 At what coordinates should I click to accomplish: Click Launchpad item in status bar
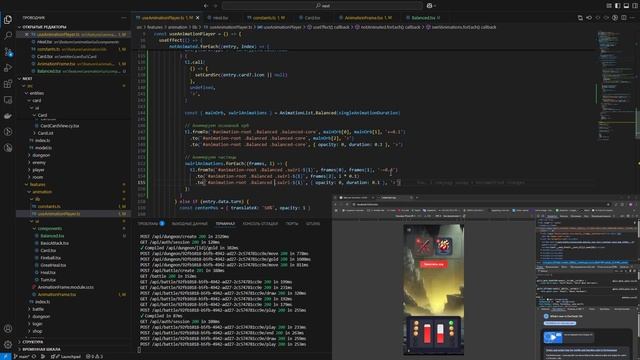(x=66, y=356)
